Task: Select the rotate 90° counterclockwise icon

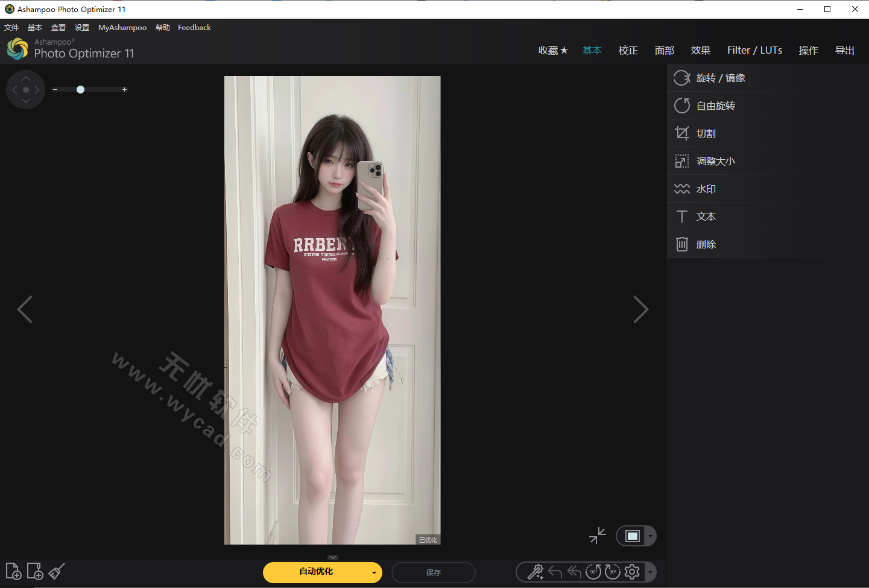Action: [593, 572]
